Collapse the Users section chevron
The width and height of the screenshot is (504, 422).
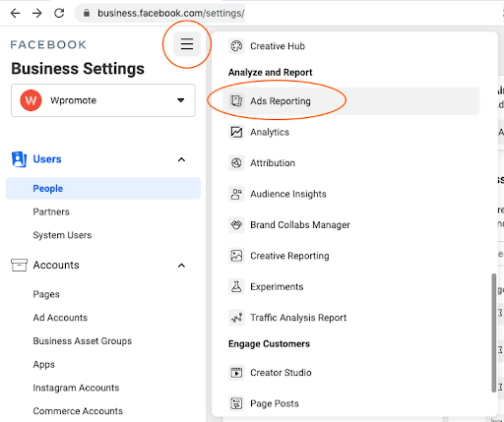pos(181,159)
